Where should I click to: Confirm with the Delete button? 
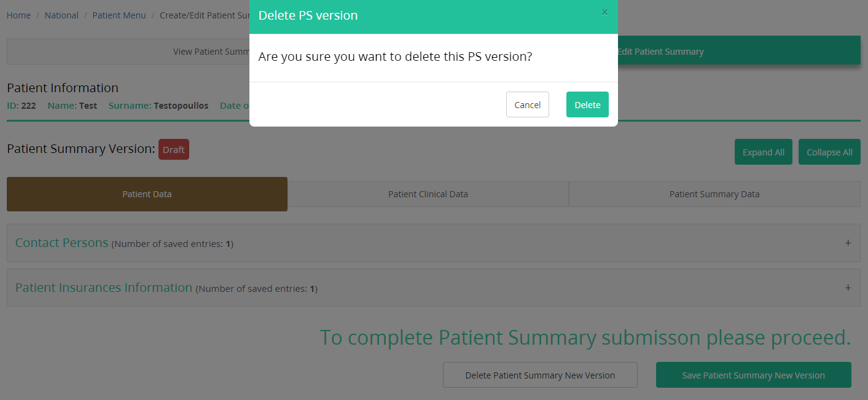pyautogui.click(x=587, y=104)
